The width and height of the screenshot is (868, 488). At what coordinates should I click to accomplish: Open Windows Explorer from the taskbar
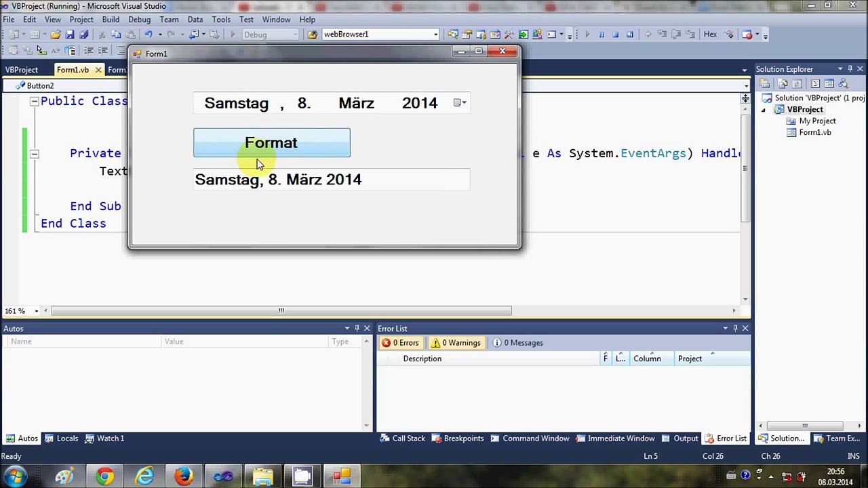[x=262, y=476]
